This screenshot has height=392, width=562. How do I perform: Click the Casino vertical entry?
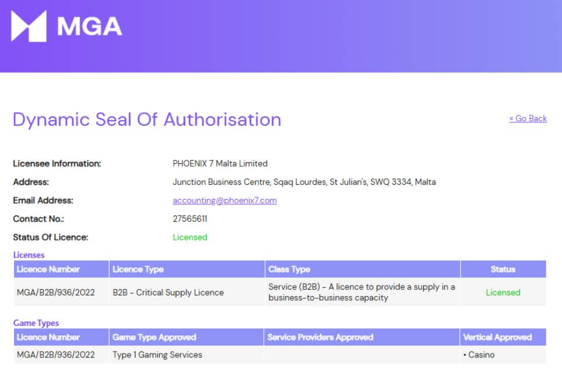pos(481,355)
